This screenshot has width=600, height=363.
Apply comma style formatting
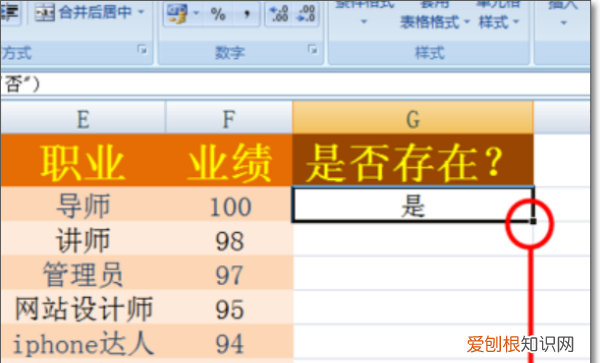[x=247, y=15]
